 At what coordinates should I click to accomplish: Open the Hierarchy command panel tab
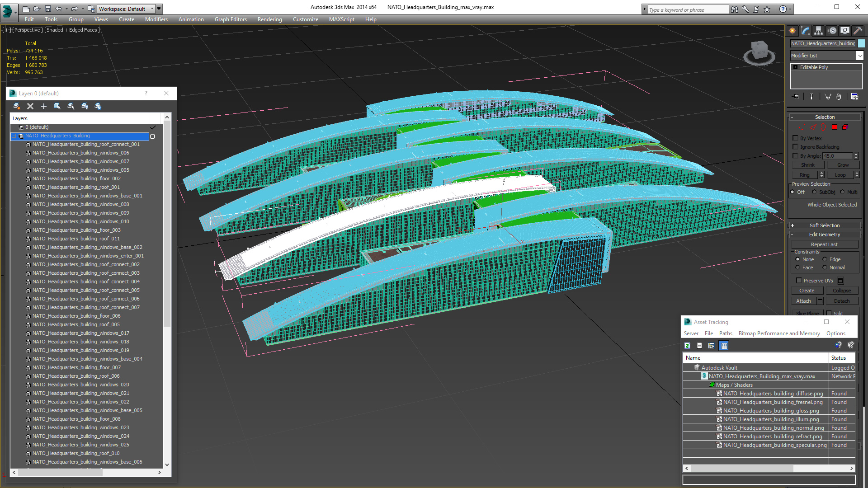[819, 31]
